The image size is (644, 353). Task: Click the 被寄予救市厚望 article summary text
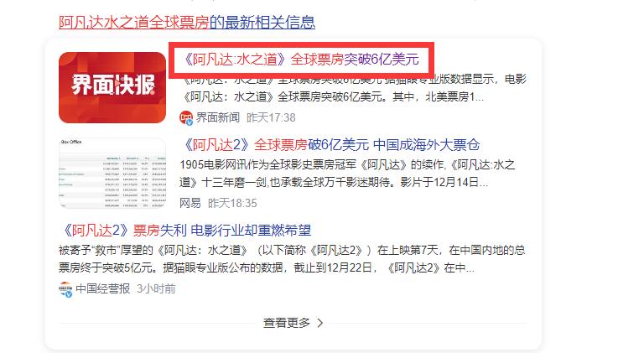click(292, 259)
